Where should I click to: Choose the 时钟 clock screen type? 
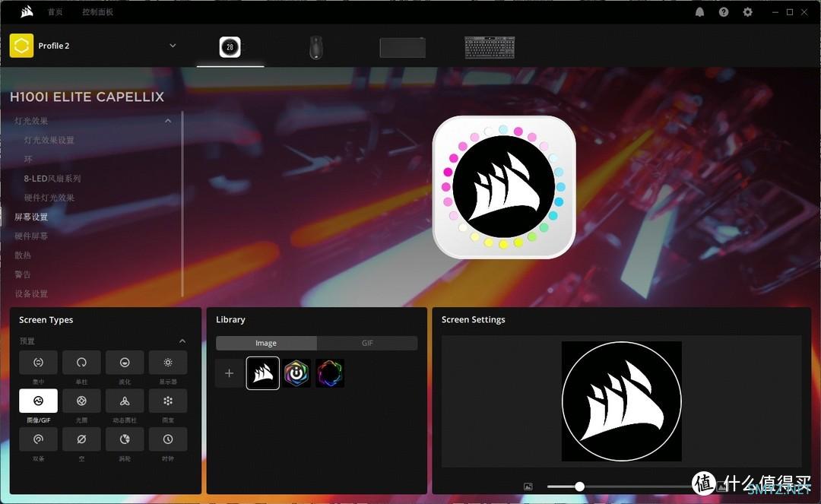point(167,439)
